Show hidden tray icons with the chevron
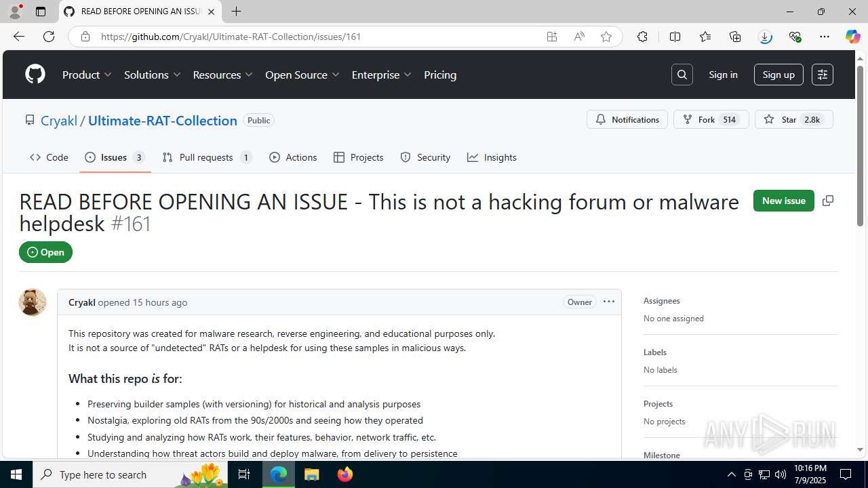Screen dimensions: 868x488 pos(731,474)
